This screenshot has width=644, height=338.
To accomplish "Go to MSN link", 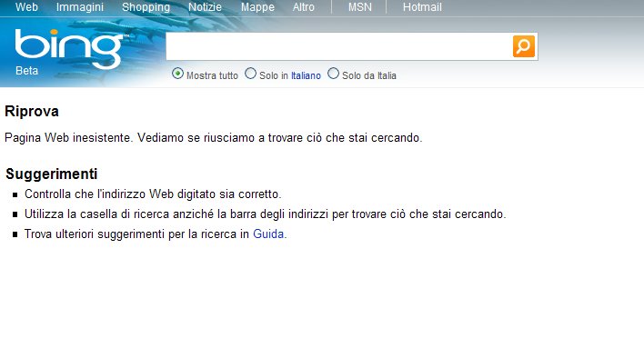I will (360, 7).
